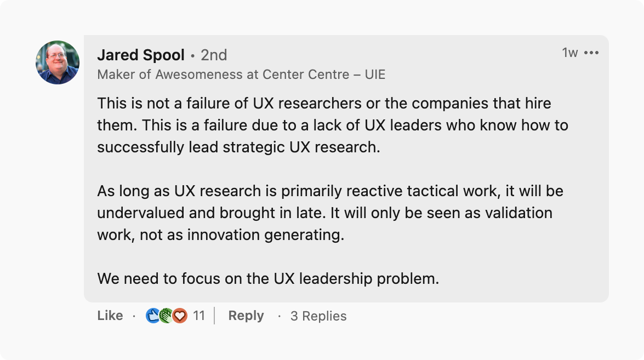
Task: View the 11 reactions count
Action: (199, 316)
